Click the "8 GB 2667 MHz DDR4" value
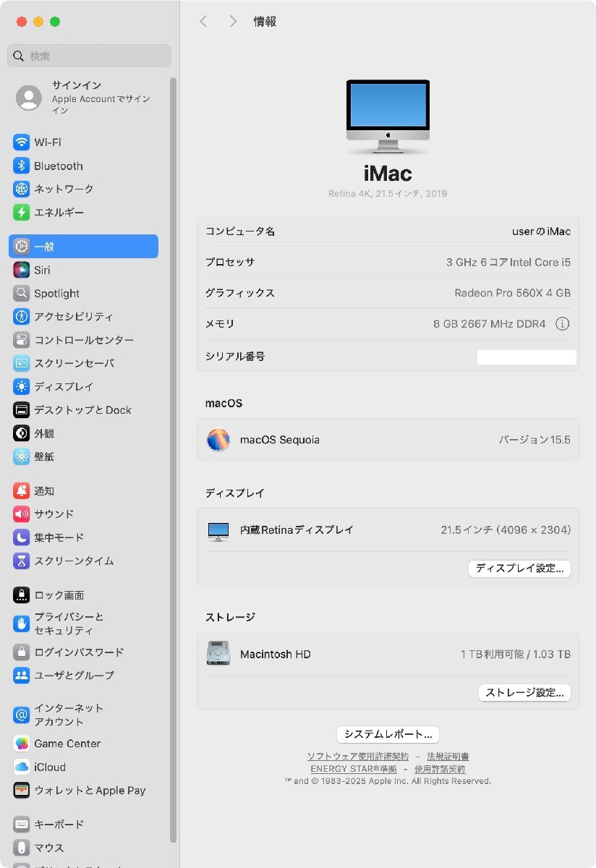596x868 pixels. coord(490,324)
